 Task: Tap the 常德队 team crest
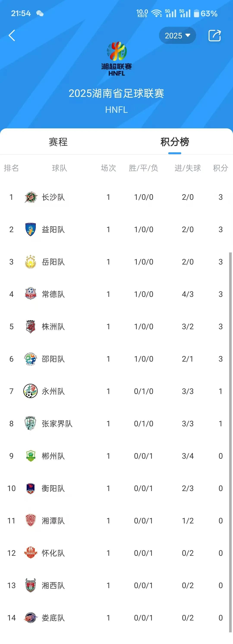pos(31,294)
